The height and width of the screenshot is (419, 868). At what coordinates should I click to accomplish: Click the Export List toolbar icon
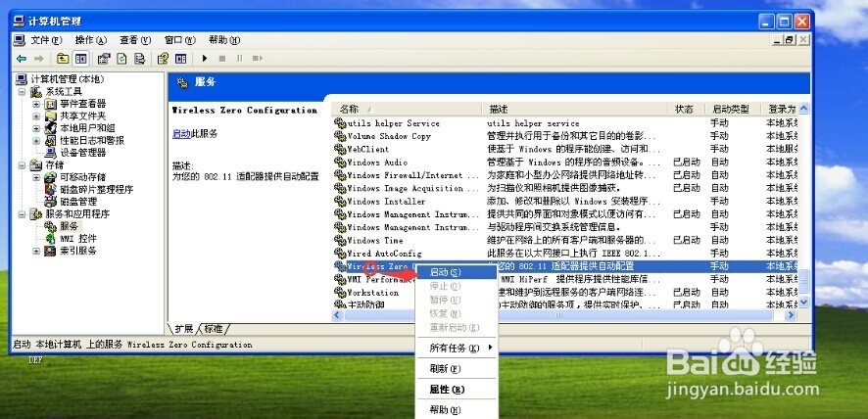coord(139,58)
